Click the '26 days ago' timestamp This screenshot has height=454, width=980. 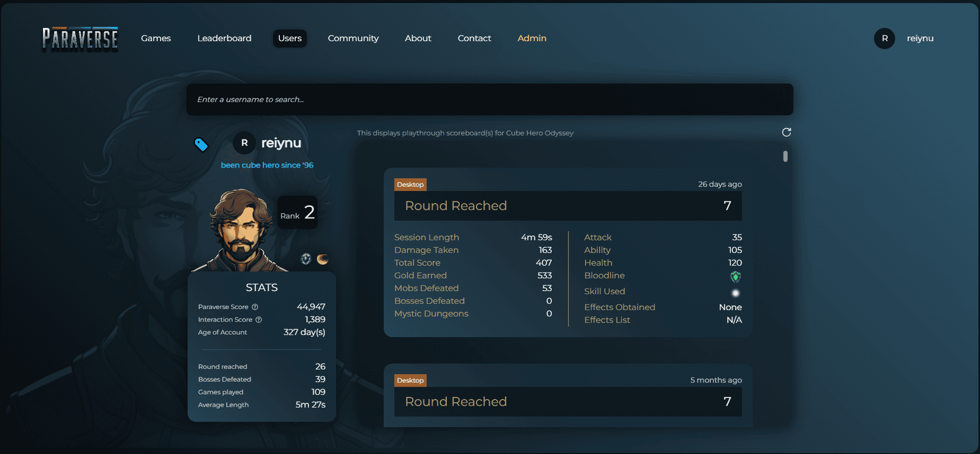720,184
